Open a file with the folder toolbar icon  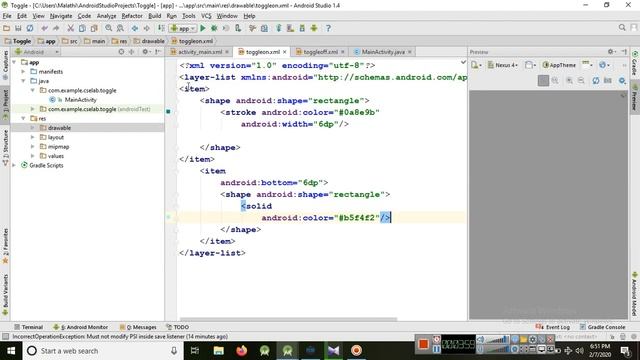(x=7, y=28)
